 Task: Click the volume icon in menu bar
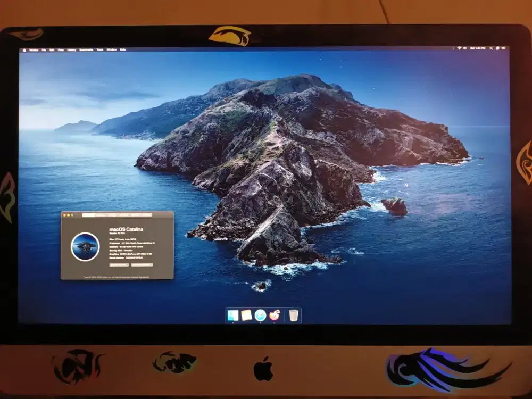coord(465,48)
